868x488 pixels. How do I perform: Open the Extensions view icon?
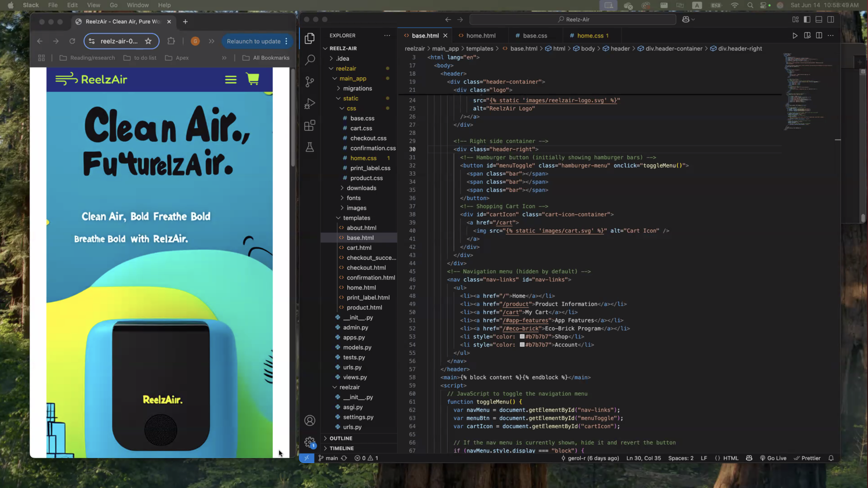[x=310, y=126]
